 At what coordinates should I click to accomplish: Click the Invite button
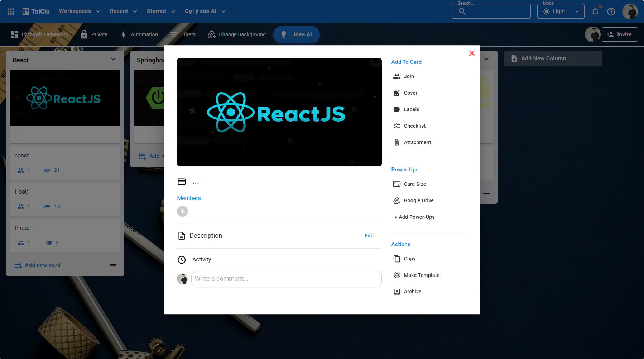tap(620, 34)
